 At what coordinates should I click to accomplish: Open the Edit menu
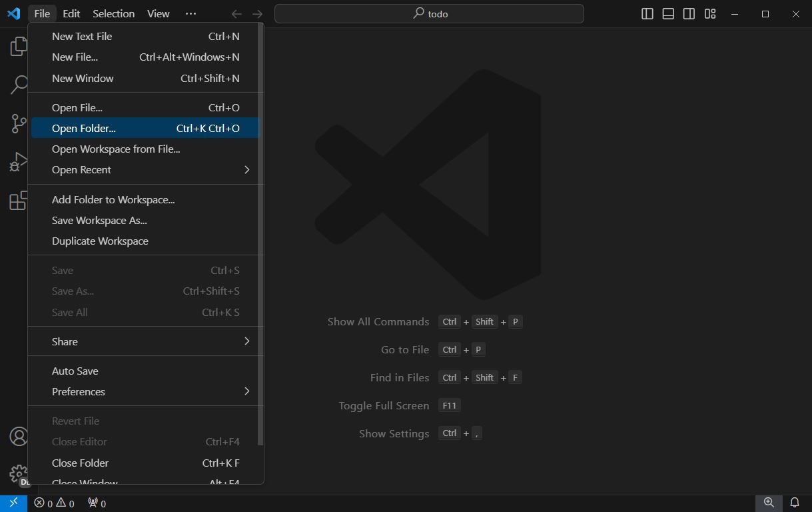(71, 13)
